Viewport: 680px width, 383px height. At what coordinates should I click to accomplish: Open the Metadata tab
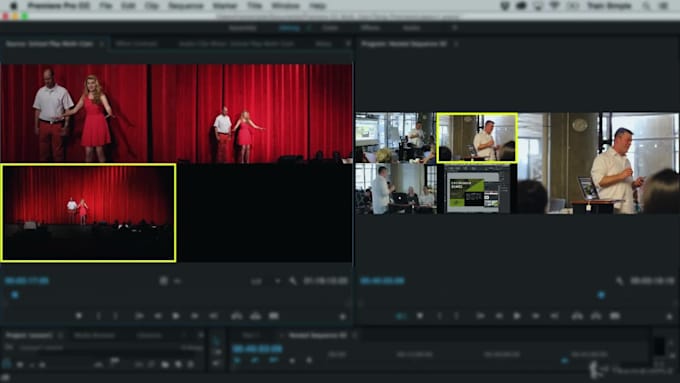[324, 44]
